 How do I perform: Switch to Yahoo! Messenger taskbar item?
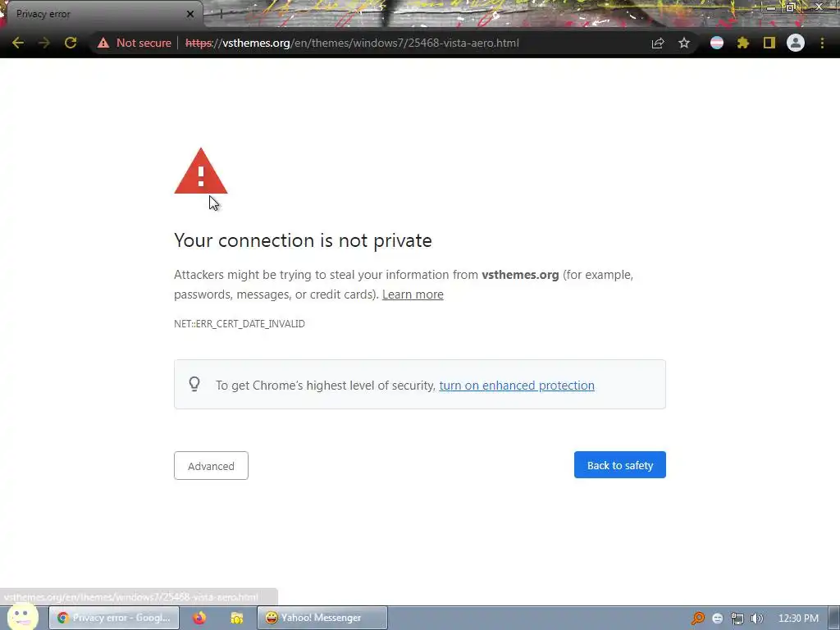(322, 618)
